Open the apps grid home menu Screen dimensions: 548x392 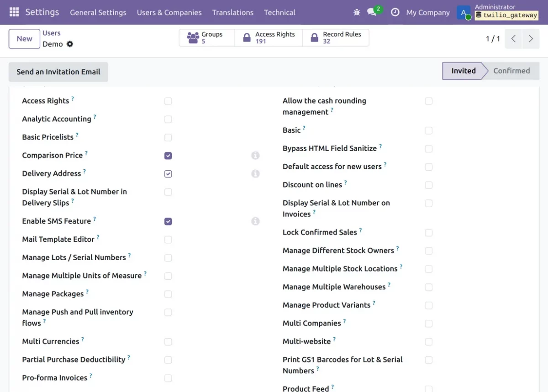tap(14, 12)
